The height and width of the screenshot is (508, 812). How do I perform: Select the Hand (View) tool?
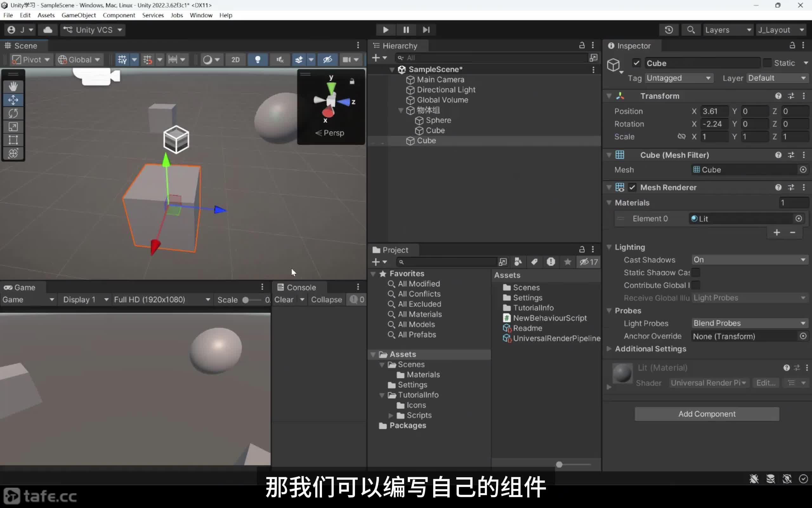click(13, 86)
